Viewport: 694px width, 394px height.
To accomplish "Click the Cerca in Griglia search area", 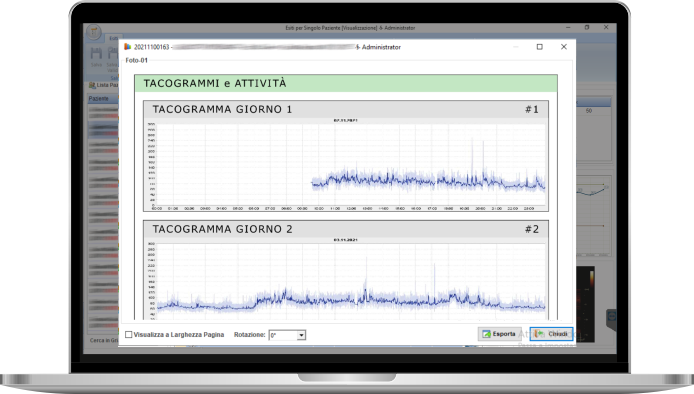I will tap(104, 340).
